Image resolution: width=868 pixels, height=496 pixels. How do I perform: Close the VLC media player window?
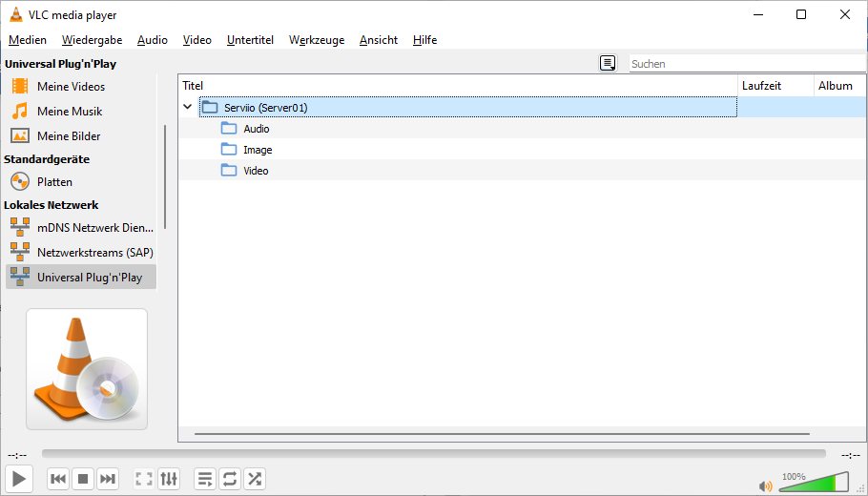845,15
